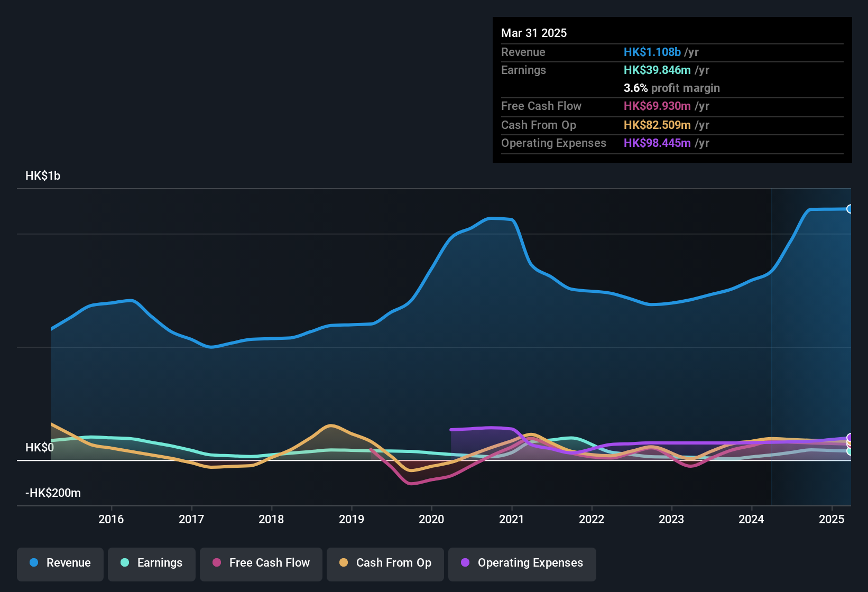The width and height of the screenshot is (868, 592).
Task: Click the 3.6% profit margin text
Action: [672, 88]
